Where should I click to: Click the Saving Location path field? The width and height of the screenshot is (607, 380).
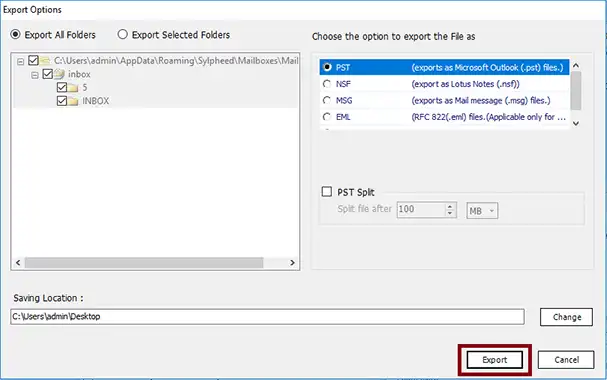pyautogui.click(x=267, y=317)
